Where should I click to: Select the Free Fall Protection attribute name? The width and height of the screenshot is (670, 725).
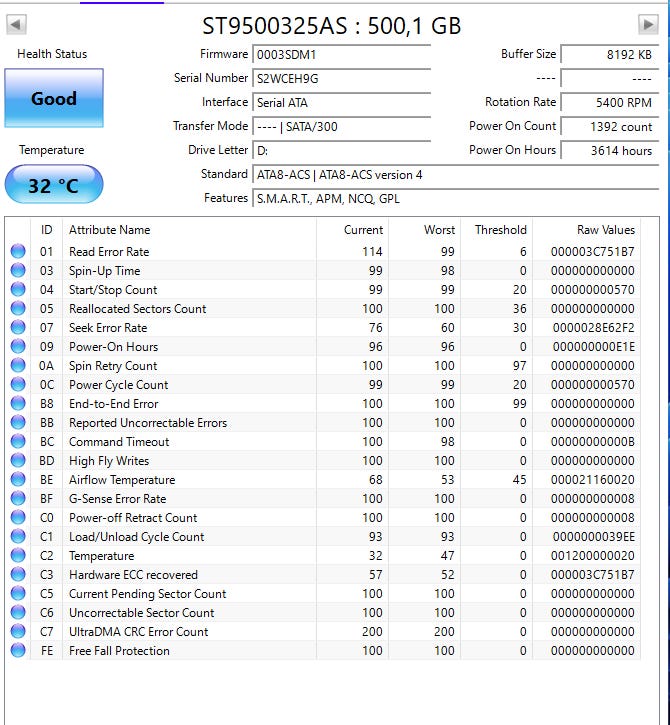click(x=119, y=651)
